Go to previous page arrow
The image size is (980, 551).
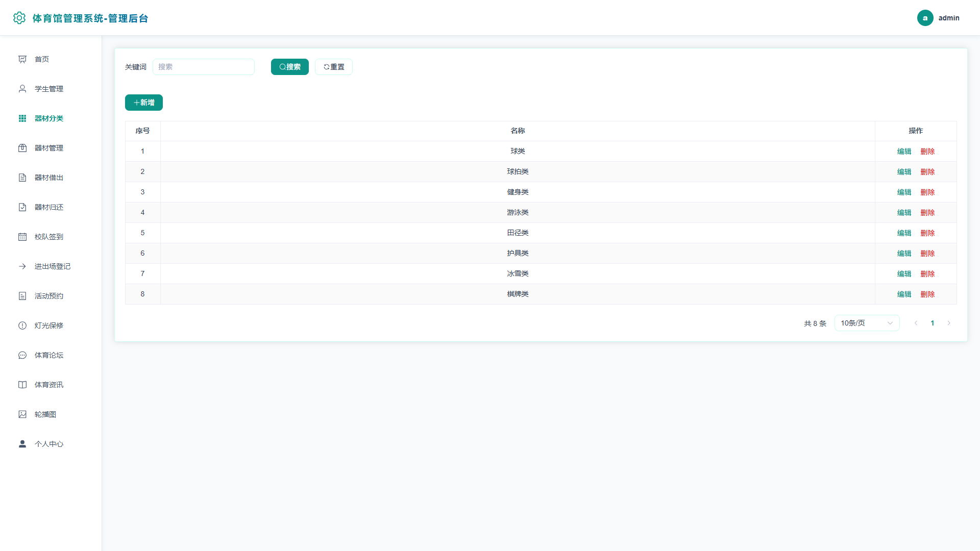916,323
